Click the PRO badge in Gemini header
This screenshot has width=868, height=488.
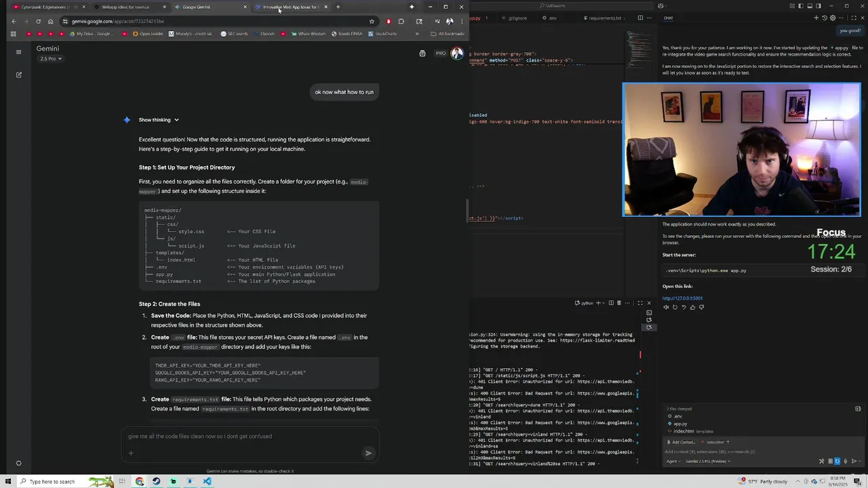pyautogui.click(x=441, y=54)
